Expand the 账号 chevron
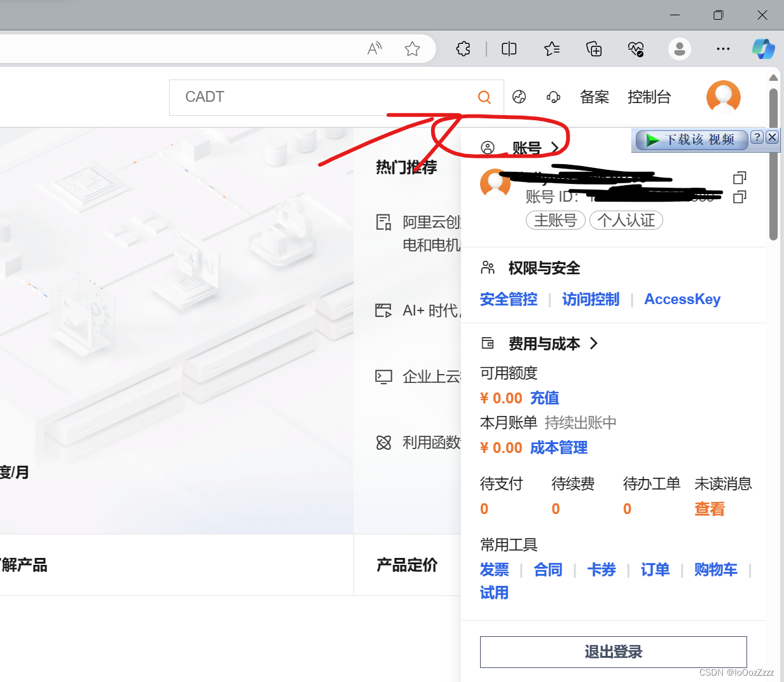Viewport: 784px width, 682px height. tap(555, 148)
